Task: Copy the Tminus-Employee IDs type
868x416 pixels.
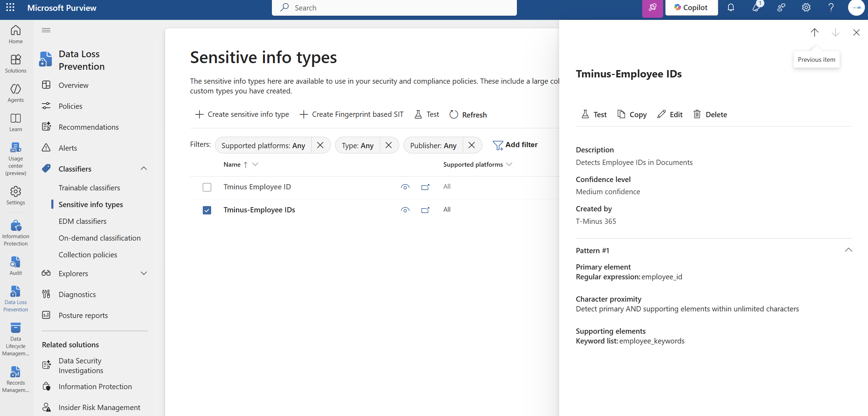Action: [632, 114]
